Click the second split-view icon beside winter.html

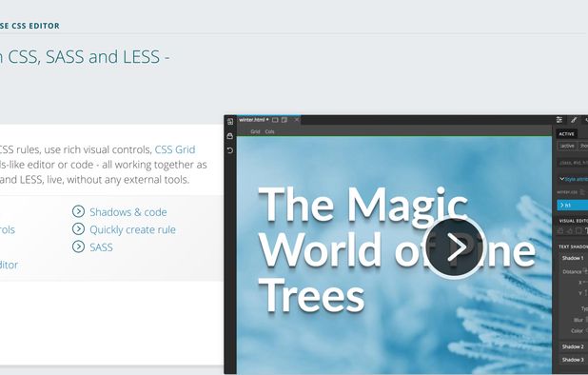point(284,120)
